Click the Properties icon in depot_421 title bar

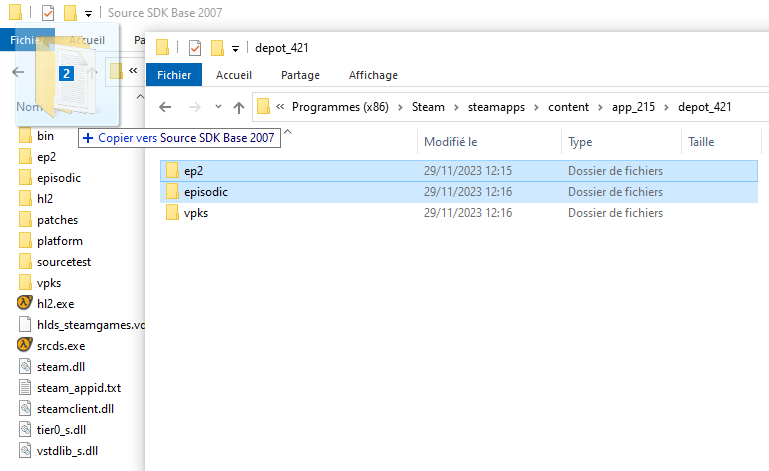[195, 47]
